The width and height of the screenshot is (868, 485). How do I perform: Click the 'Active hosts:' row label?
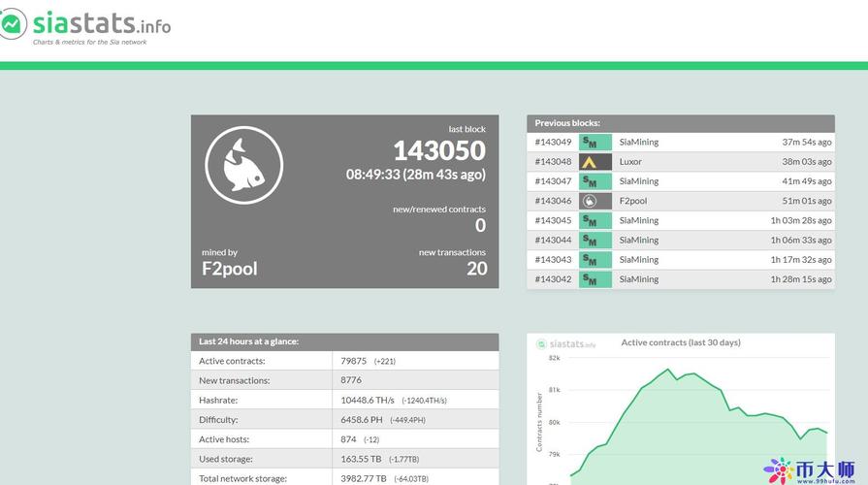coord(224,439)
